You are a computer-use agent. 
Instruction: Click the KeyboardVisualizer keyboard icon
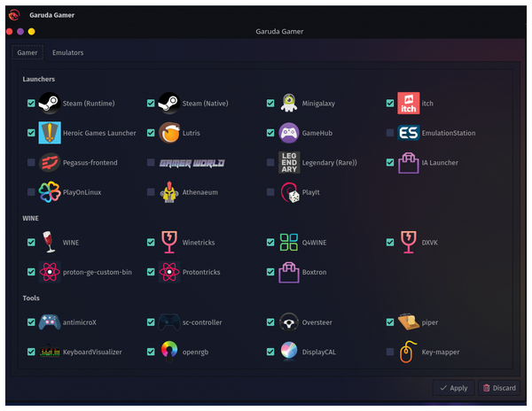(x=50, y=352)
